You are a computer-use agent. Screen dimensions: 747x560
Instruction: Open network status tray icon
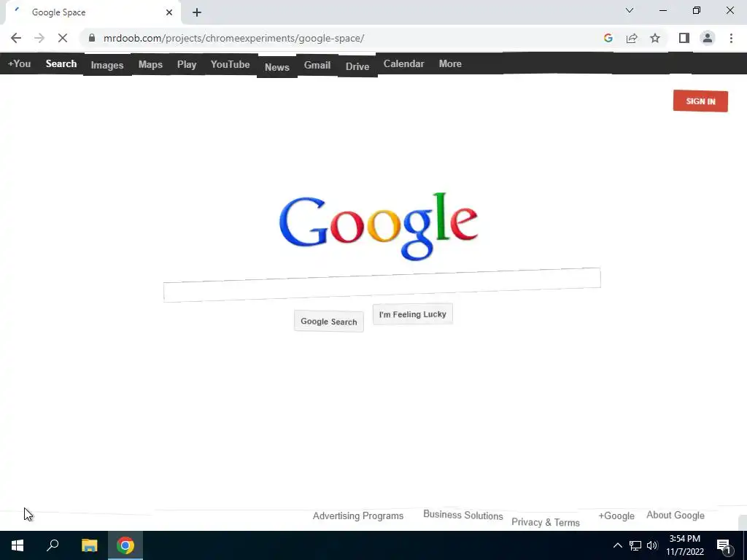pyautogui.click(x=635, y=545)
